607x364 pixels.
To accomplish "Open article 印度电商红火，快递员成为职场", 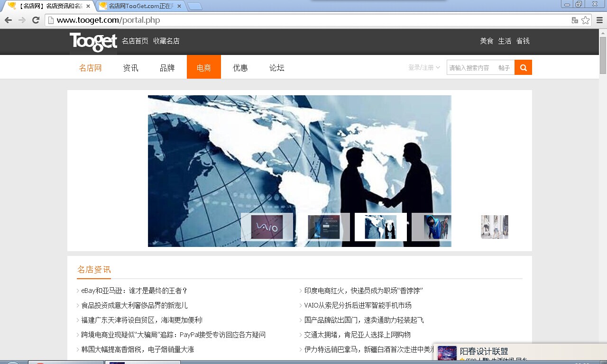I will click(363, 291).
